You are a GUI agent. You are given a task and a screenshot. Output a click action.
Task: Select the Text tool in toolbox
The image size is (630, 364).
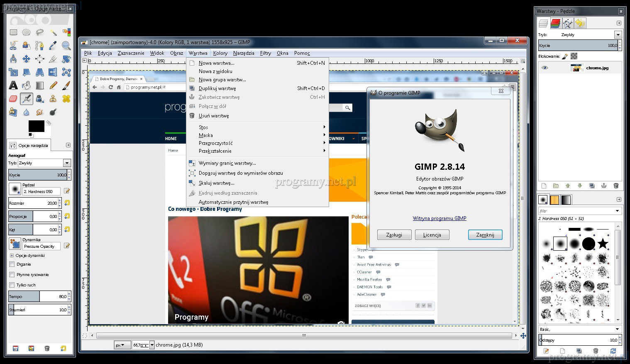(13, 86)
